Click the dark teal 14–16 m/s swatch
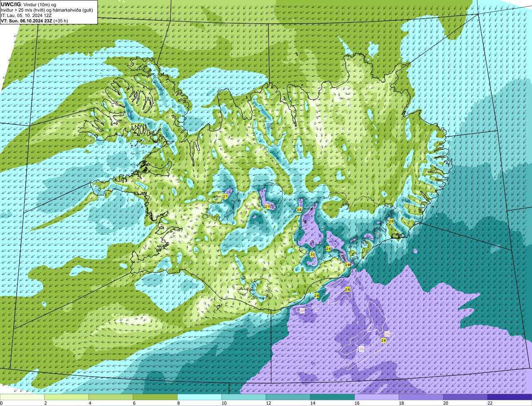 (332, 397)
